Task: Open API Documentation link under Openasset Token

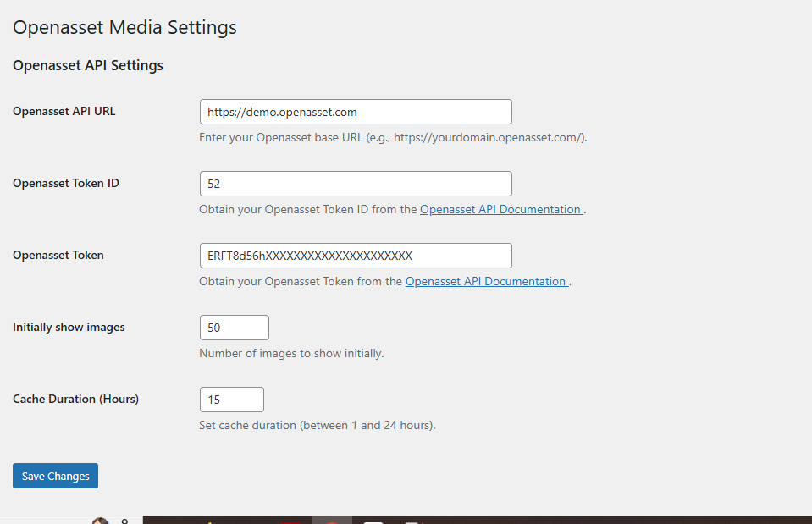Action: click(x=486, y=281)
